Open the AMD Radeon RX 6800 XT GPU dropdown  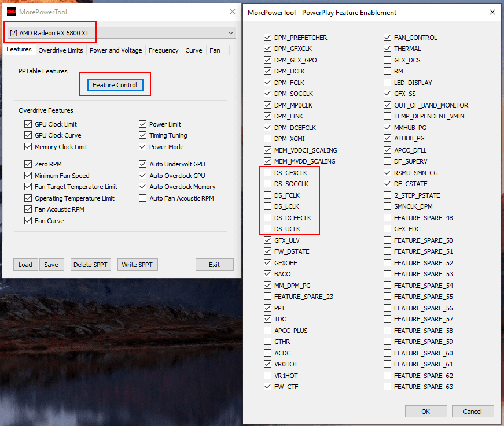122,33
